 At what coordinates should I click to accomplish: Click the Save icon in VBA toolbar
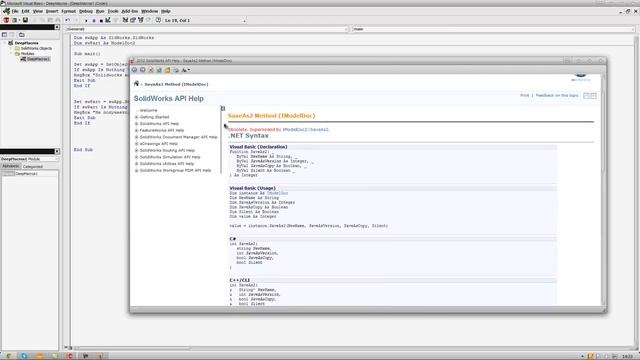tap(25, 20)
